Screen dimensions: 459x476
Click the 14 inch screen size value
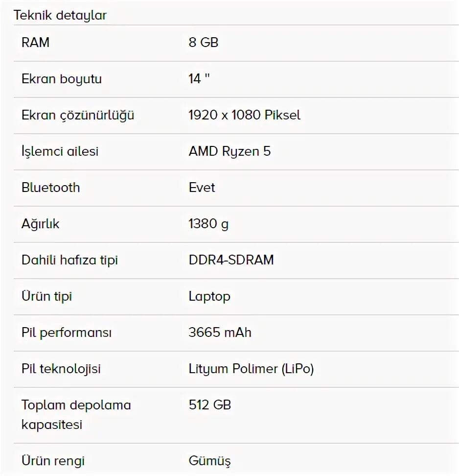click(x=199, y=79)
